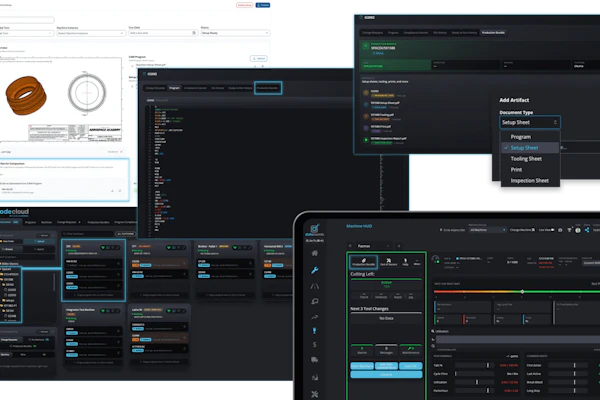Image resolution: width=600 pixels, height=400 pixels.
Task: Select the Machine filter segment
Action: 5,355
